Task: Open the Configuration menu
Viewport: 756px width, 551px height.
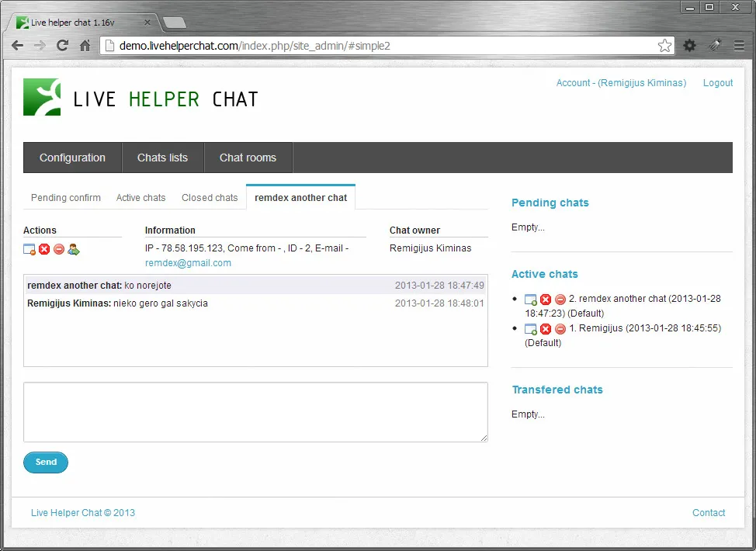Action: [72, 158]
